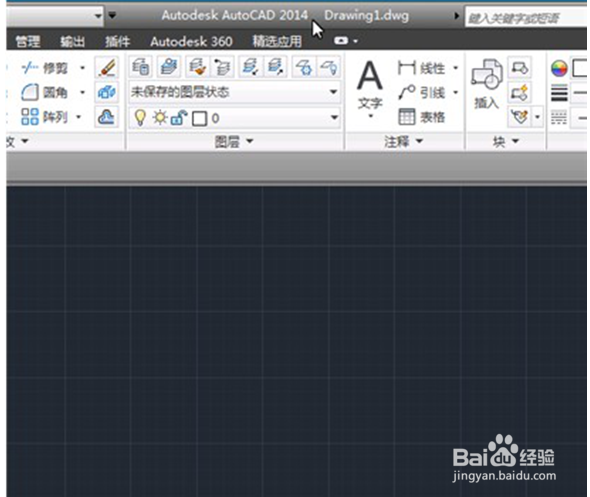Click the Create Block icon
The width and height of the screenshot is (590, 497).
point(520,68)
